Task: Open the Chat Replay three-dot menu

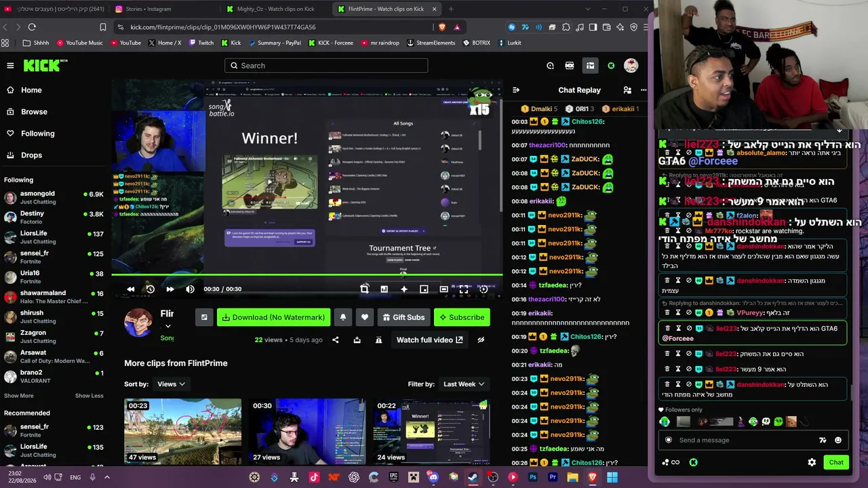Action: [644, 90]
